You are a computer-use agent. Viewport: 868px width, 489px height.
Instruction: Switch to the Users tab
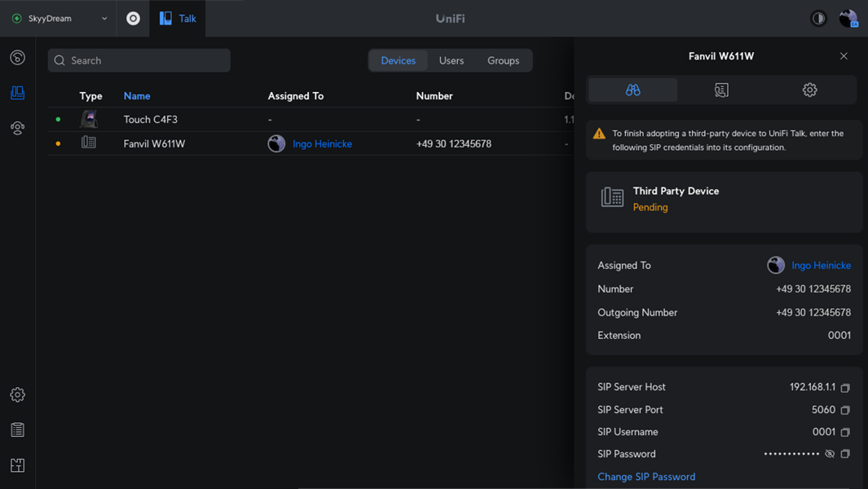(x=451, y=60)
